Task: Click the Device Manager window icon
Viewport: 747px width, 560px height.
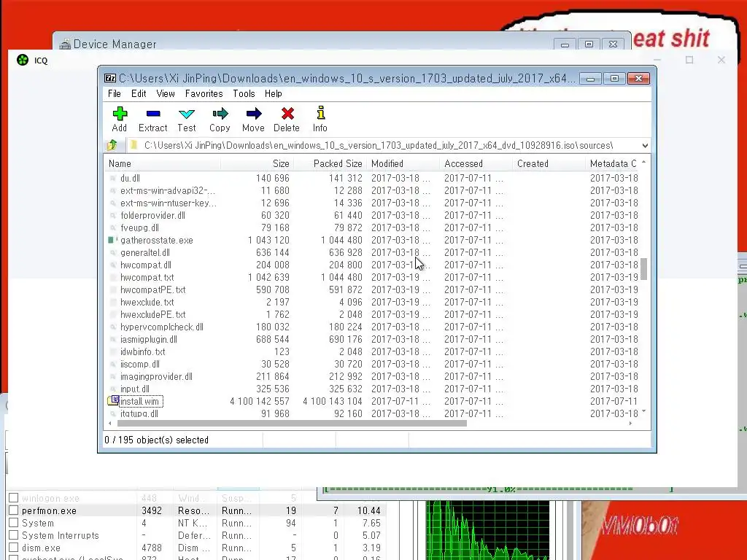Action: click(65, 44)
